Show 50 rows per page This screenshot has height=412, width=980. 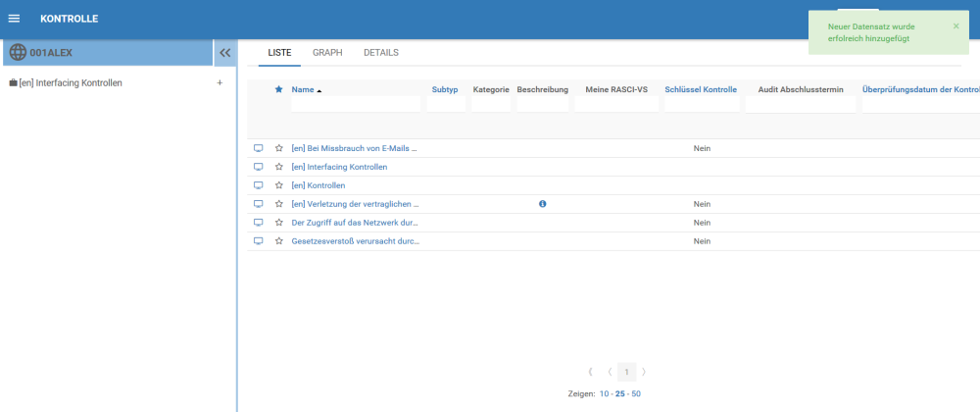(x=636, y=394)
